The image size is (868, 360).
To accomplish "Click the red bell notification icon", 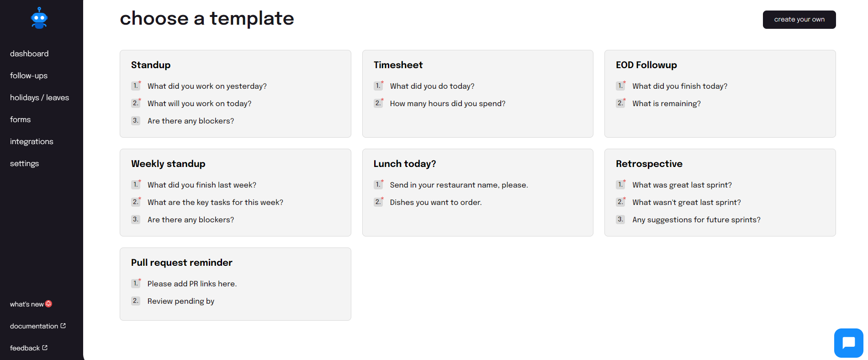I will (49, 304).
